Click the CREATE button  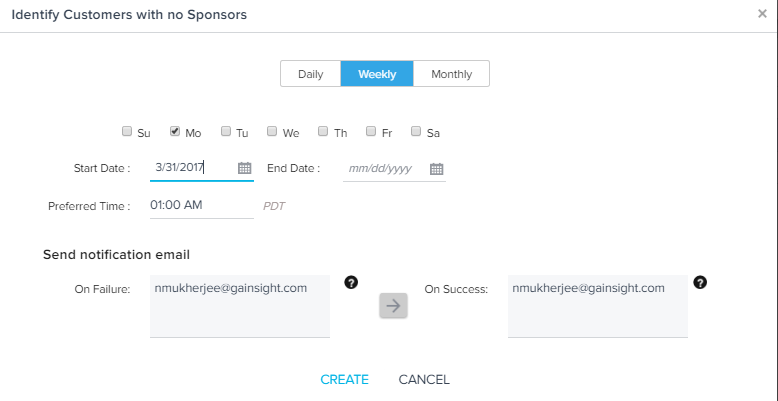(x=344, y=380)
